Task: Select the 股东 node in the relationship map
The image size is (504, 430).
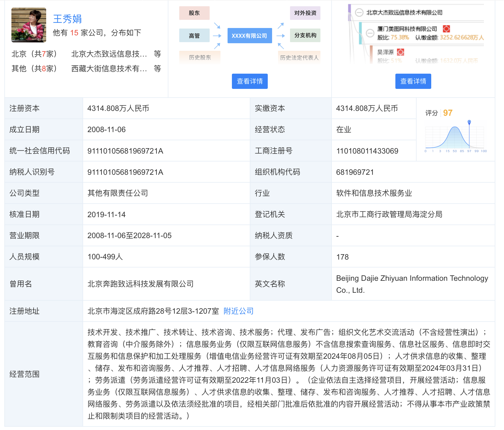Action: [x=194, y=13]
